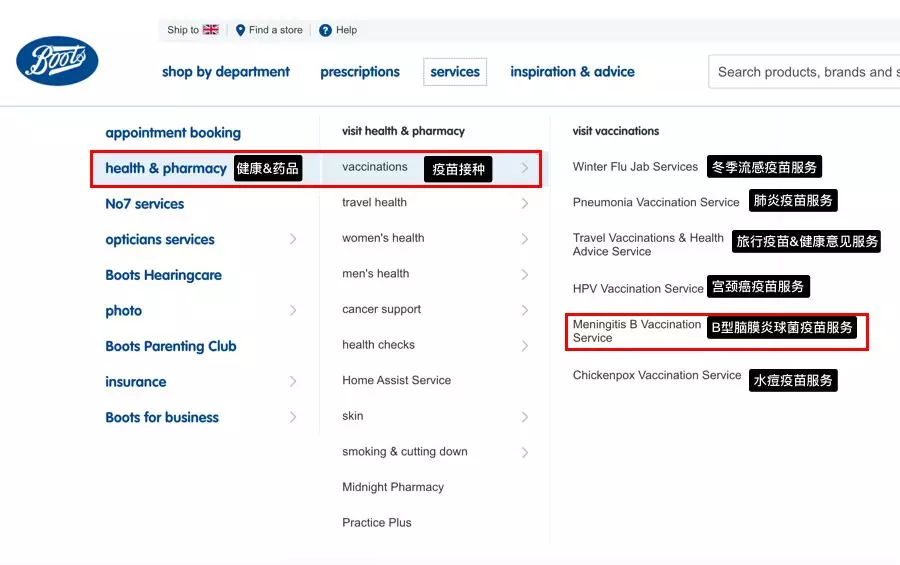Open shop by department menu

226,72
